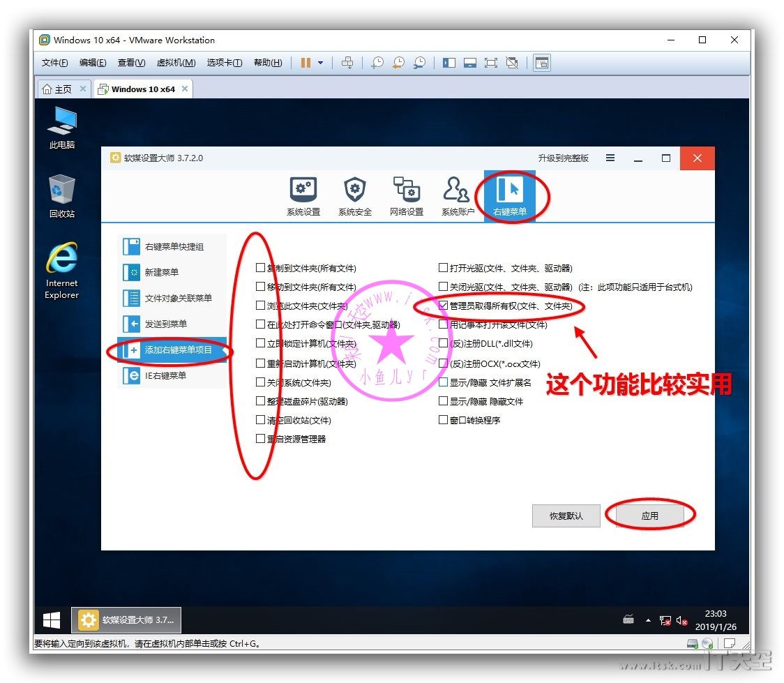The width and height of the screenshot is (784, 683).
Task: Open the 编辑(E) menu
Action: 93,63
